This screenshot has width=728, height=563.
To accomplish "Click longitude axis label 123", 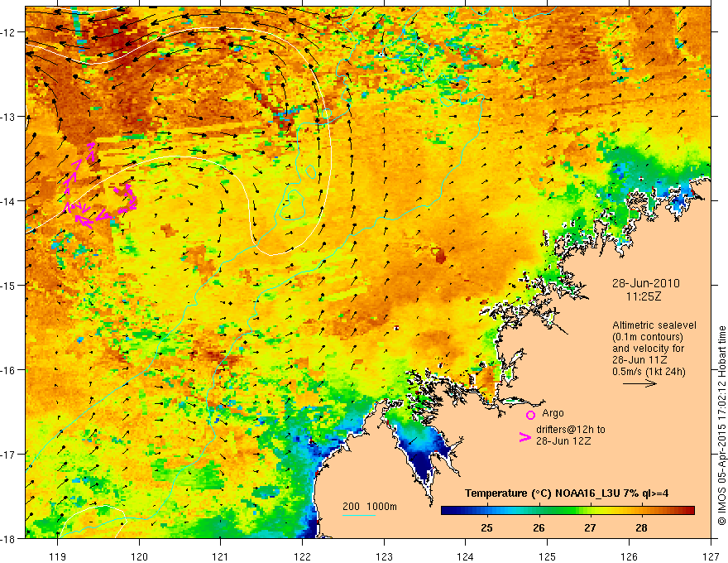I will [384, 556].
